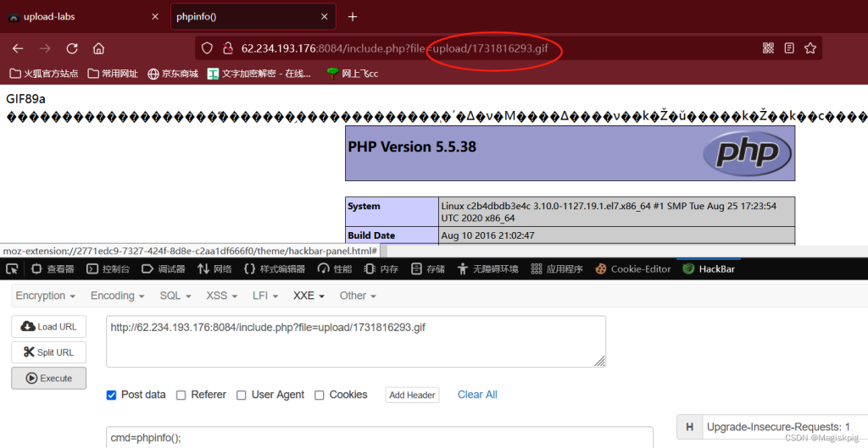Enable the User Agent checkbox
The width and height of the screenshot is (868, 448).
coord(241,395)
